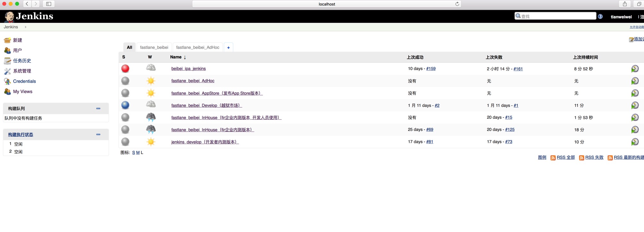Open job fastlane_beibei_InHouse（fir企业内测版本）
This screenshot has height=232, width=644.
coord(213,130)
